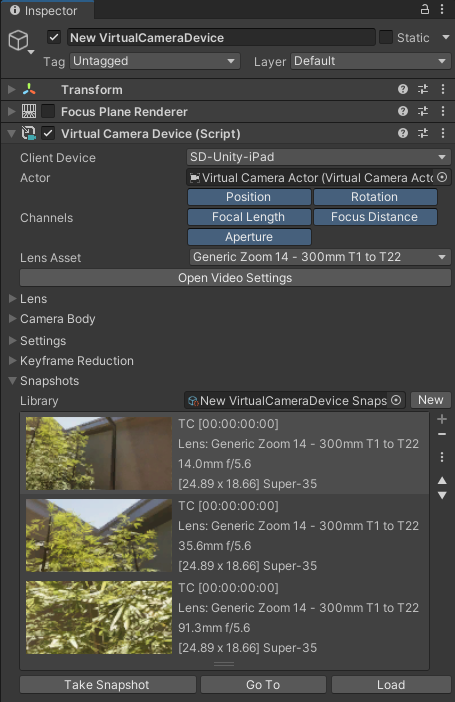This screenshot has width=455, height=702.
Task: Move snapshot down with the down arrow
Action: tap(442, 496)
